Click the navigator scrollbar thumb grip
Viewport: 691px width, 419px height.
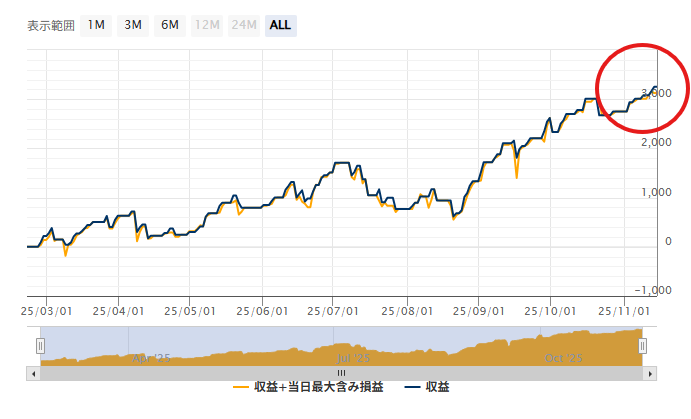[x=342, y=374]
